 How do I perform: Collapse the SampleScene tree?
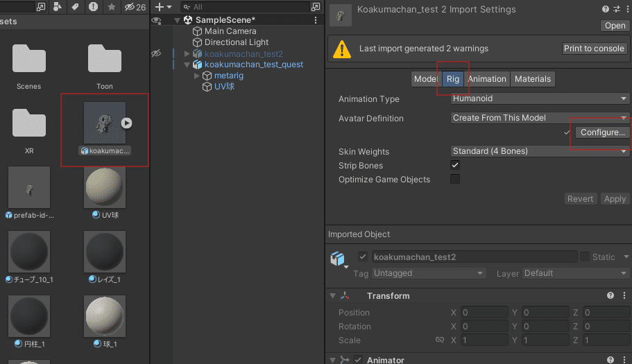178,19
